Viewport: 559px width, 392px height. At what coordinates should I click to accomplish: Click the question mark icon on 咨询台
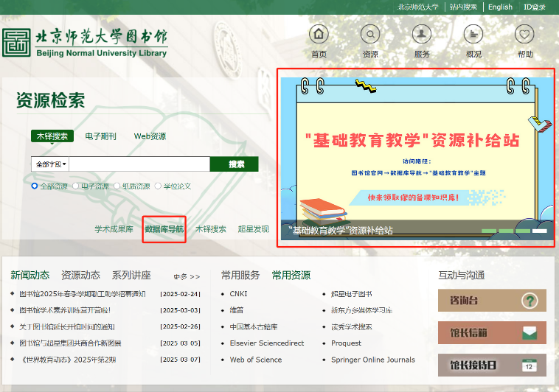click(x=530, y=301)
